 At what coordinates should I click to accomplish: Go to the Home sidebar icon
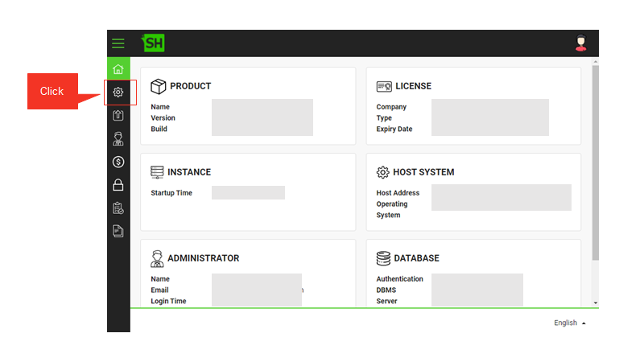tap(118, 69)
